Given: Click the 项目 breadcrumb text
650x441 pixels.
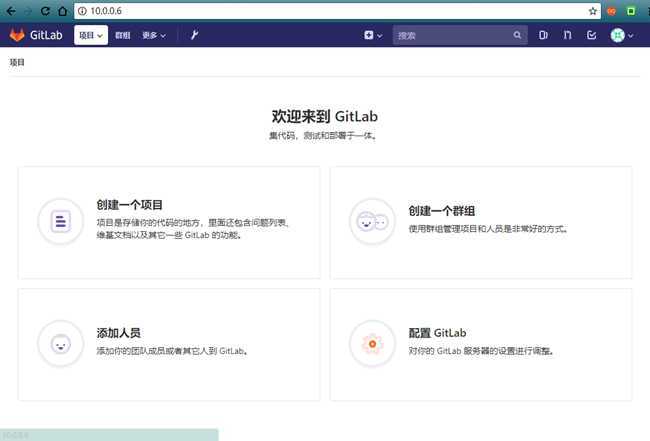Looking at the screenshot, I should tap(17, 62).
